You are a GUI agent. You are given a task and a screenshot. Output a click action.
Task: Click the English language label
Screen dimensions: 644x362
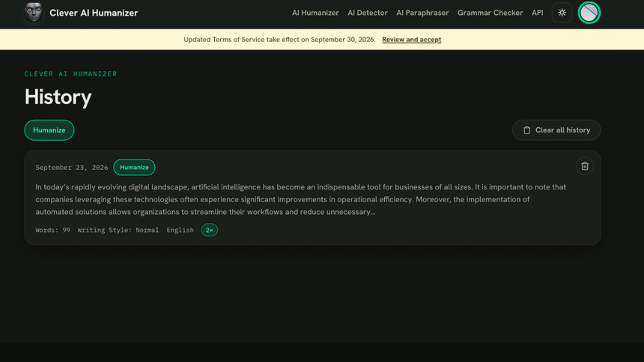pos(180,230)
